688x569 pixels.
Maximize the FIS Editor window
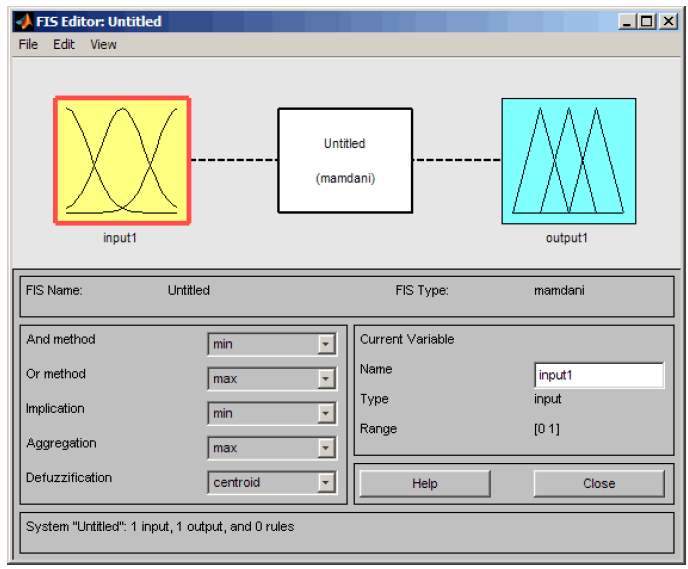pyautogui.click(x=647, y=21)
